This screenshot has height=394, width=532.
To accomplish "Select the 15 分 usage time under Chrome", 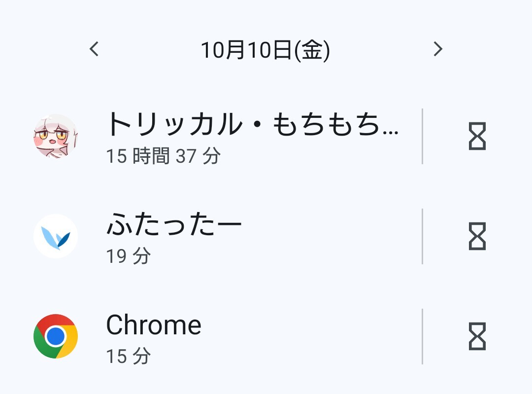I will point(129,356).
